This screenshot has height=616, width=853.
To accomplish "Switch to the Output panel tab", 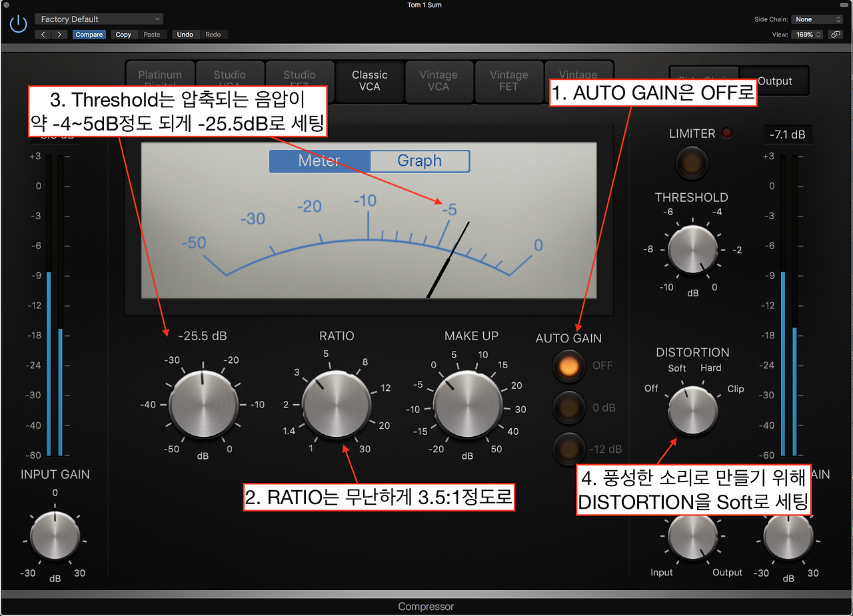I will point(775,81).
